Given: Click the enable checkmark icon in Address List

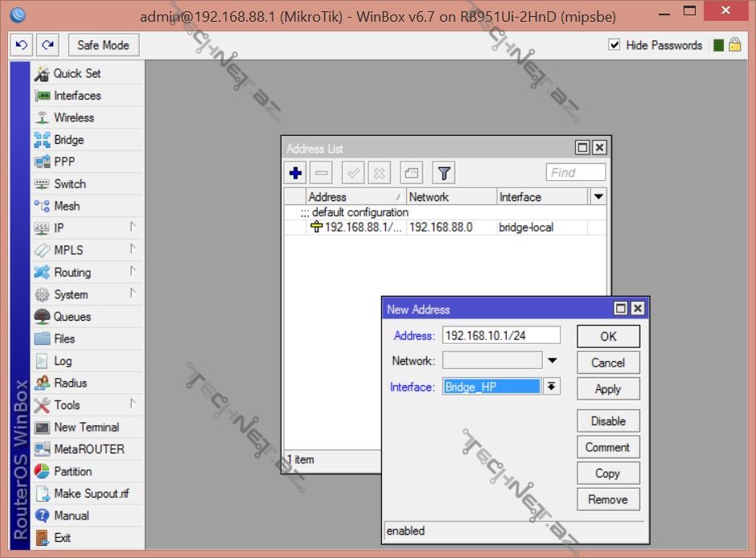Looking at the screenshot, I should 352,173.
